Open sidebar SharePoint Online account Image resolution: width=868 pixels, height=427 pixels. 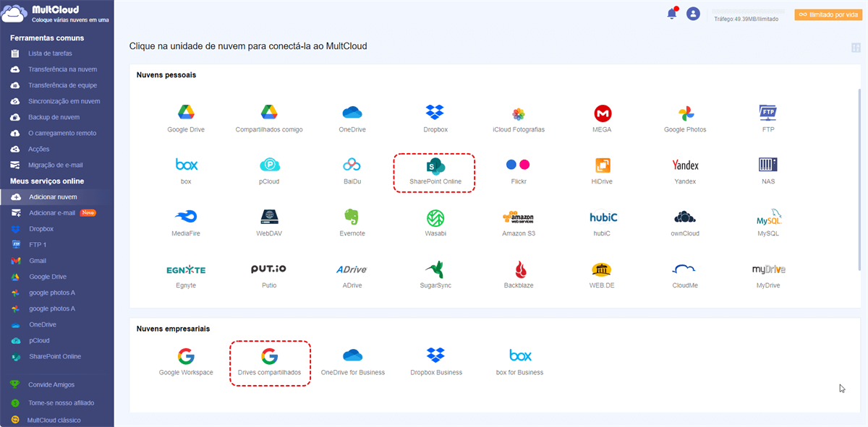[56, 356]
